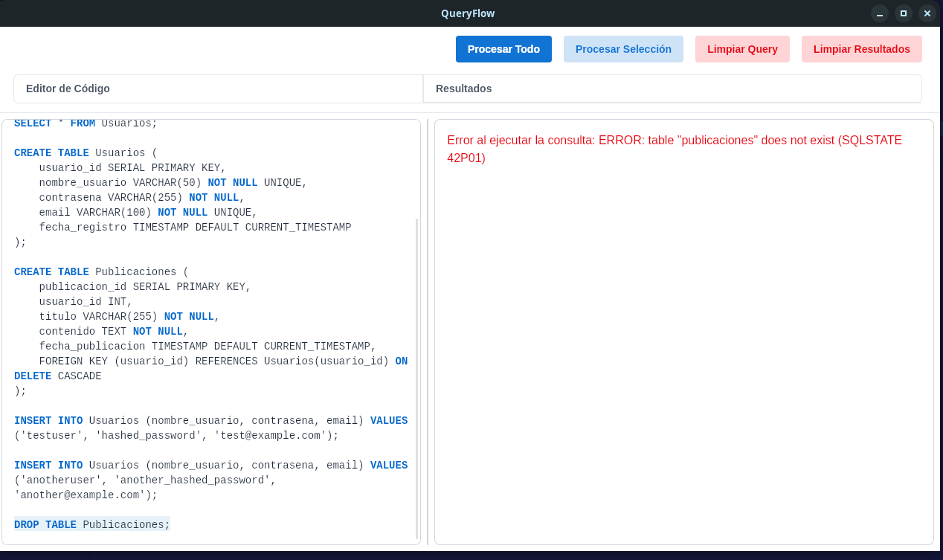Viewport: 943px width, 560px height.
Task: Click the red error message about "publicaciones"
Action: tap(675, 149)
